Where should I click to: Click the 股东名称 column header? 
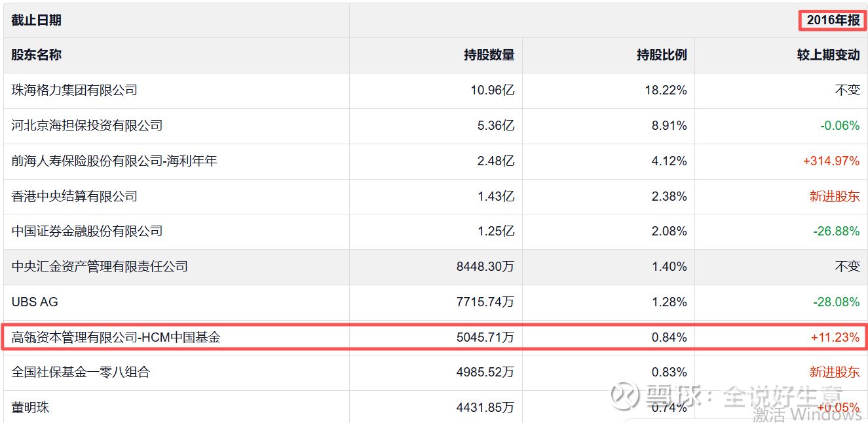point(36,55)
